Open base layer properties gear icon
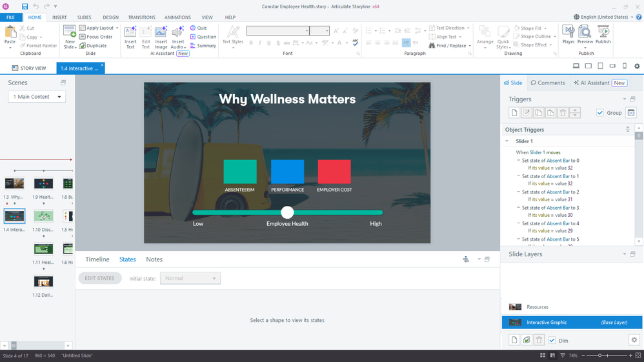The image size is (644, 362). click(x=634, y=340)
